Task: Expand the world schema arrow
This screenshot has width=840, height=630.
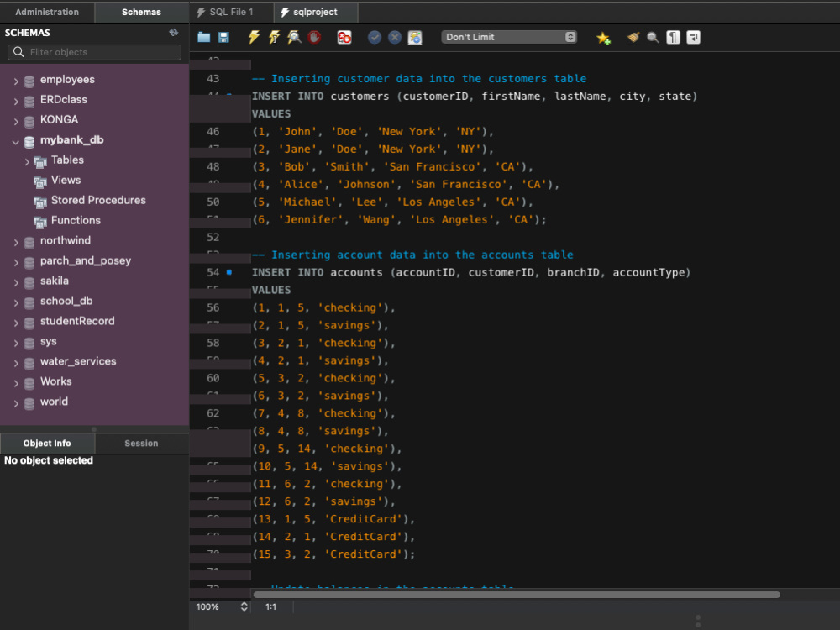Action: pos(15,403)
